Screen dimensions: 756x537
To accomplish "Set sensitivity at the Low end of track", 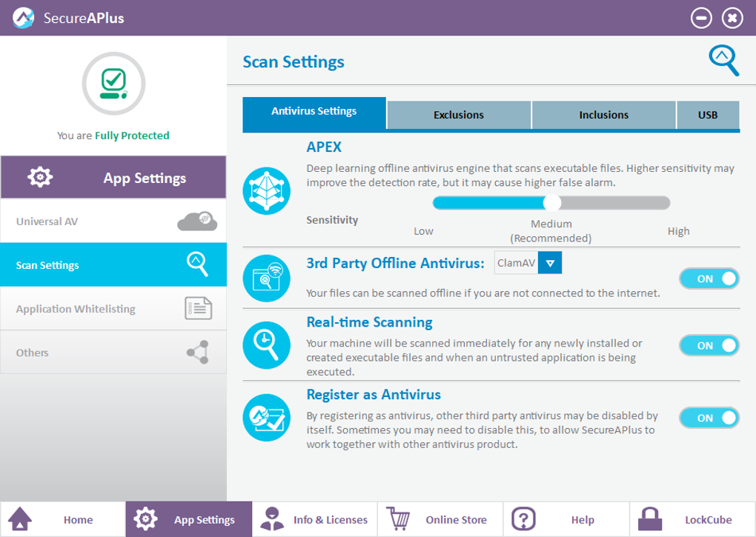I will coord(438,203).
